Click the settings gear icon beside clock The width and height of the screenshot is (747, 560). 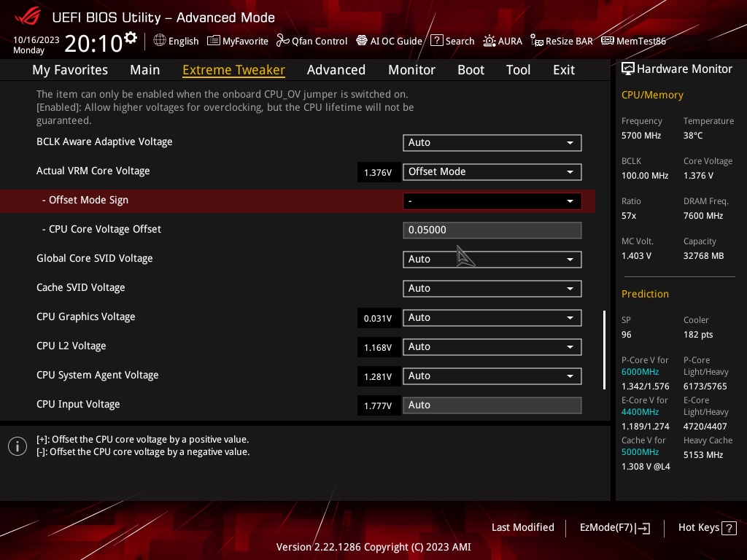coord(131,38)
